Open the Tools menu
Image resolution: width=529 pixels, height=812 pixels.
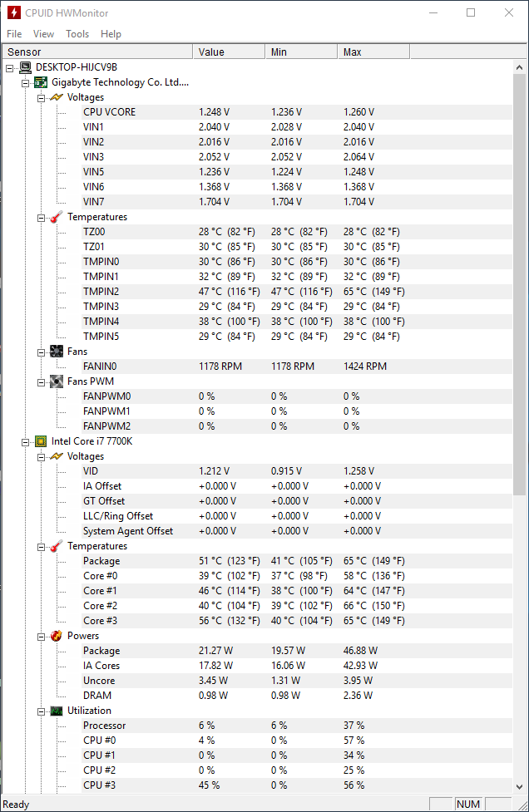tap(77, 34)
